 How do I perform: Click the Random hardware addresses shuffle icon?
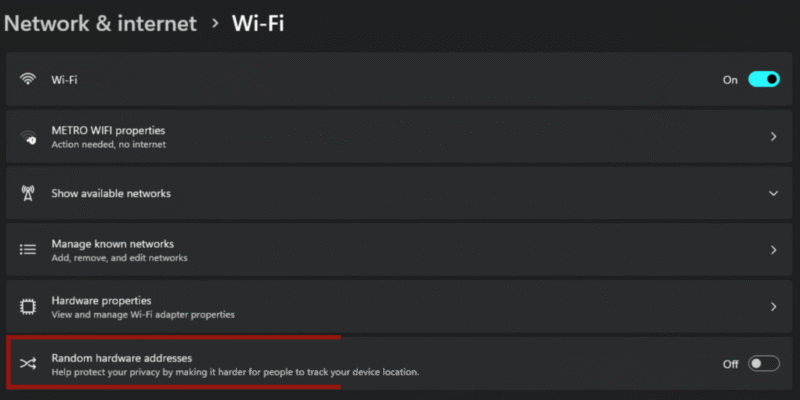point(28,363)
